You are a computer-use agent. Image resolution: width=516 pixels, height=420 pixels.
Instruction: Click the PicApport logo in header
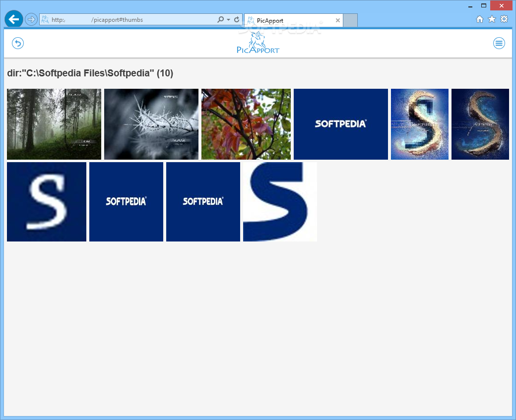coord(258,43)
